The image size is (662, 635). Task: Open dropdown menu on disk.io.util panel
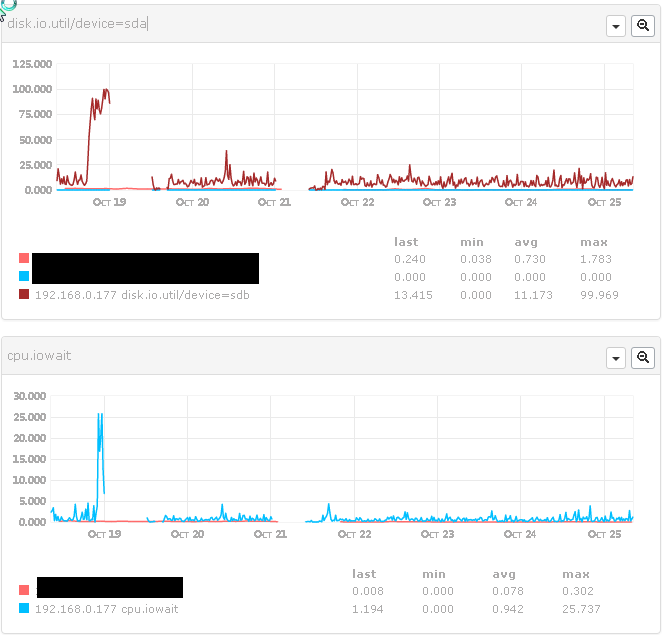pyautogui.click(x=616, y=26)
